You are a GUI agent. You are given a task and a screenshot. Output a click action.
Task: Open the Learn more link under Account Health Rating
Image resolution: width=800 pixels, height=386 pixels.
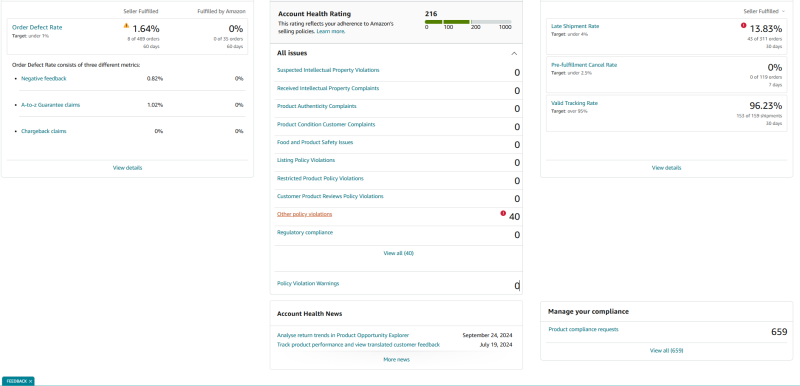click(x=331, y=31)
